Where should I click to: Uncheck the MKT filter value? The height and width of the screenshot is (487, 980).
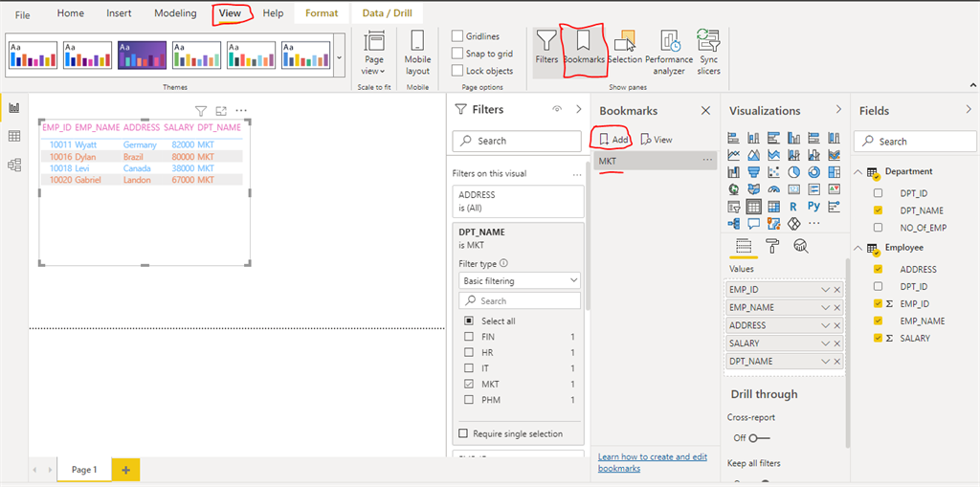pos(469,384)
